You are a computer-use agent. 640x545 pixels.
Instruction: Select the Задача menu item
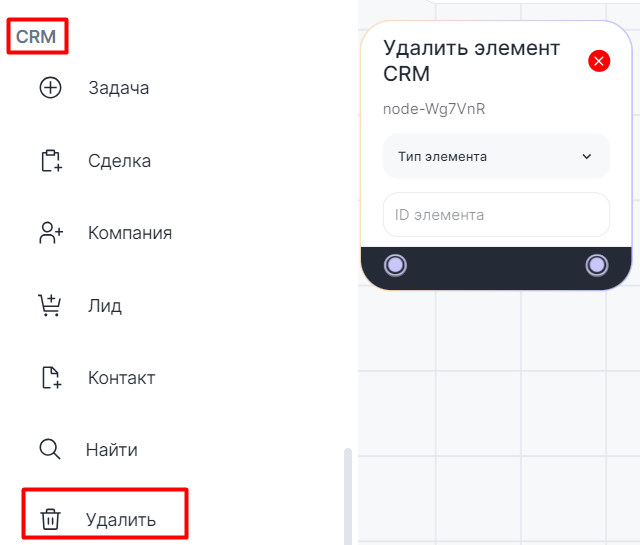(x=118, y=88)
